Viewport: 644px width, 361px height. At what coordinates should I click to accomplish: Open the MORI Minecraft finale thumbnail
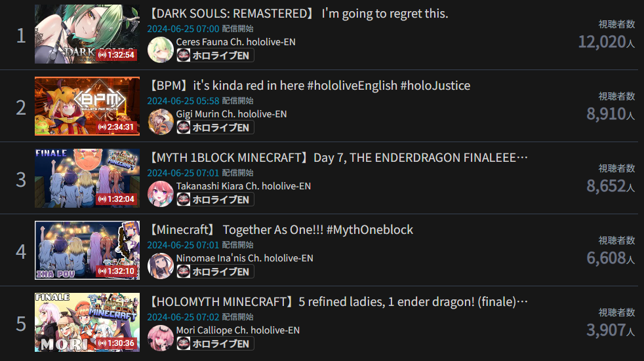(x=87, y=322)
